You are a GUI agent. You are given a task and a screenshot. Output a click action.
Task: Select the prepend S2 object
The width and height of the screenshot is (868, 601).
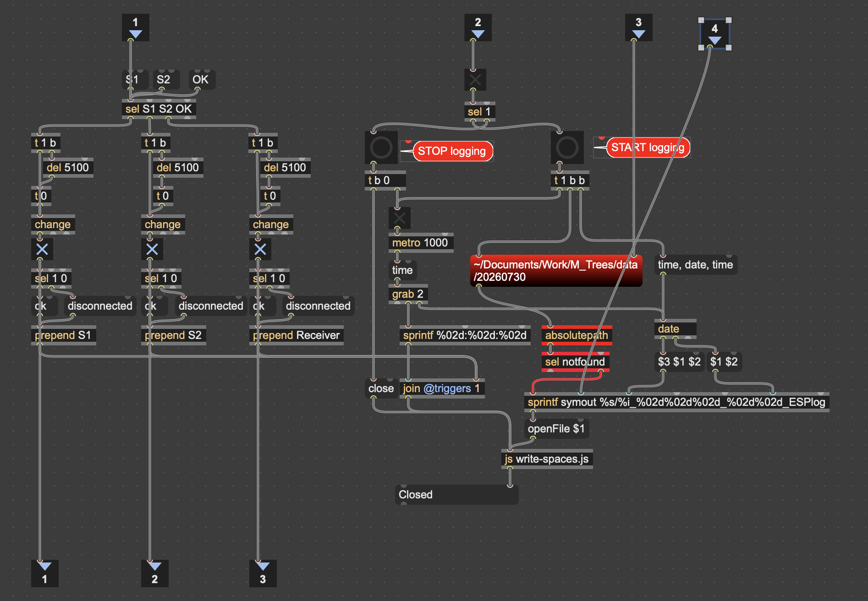coord(173,335)
